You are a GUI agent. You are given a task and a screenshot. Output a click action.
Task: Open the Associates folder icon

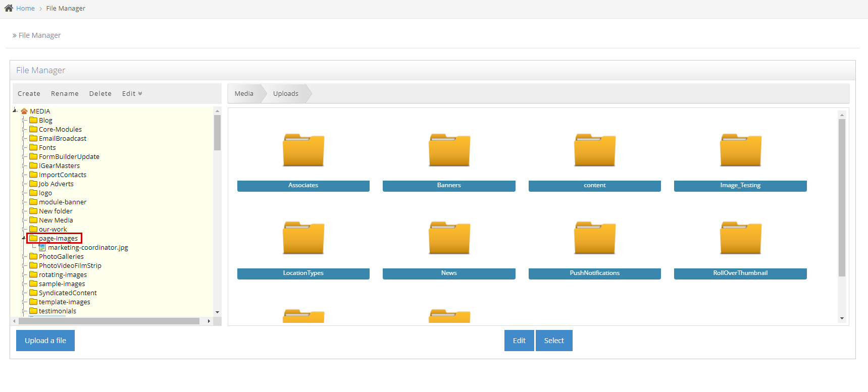(x=303, y=150)
